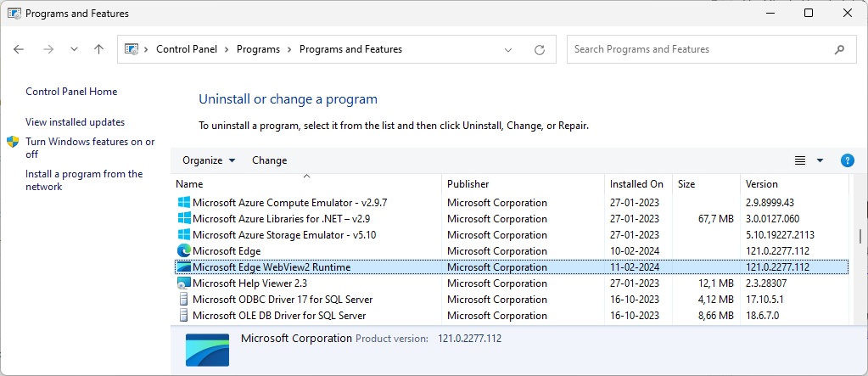This screenshot has width=868, height=376.
Task: Click the Azure Compute Emulator icon
Action: coord(184,203)
